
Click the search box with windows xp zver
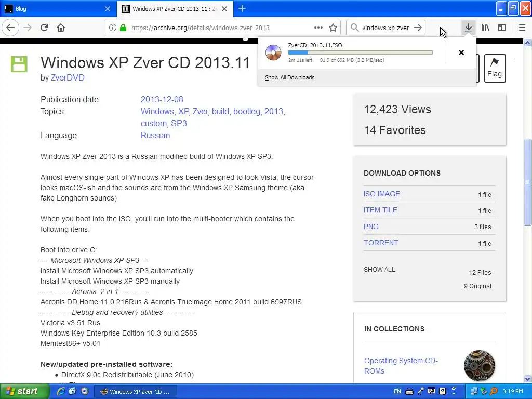click(x=385, y=28)
